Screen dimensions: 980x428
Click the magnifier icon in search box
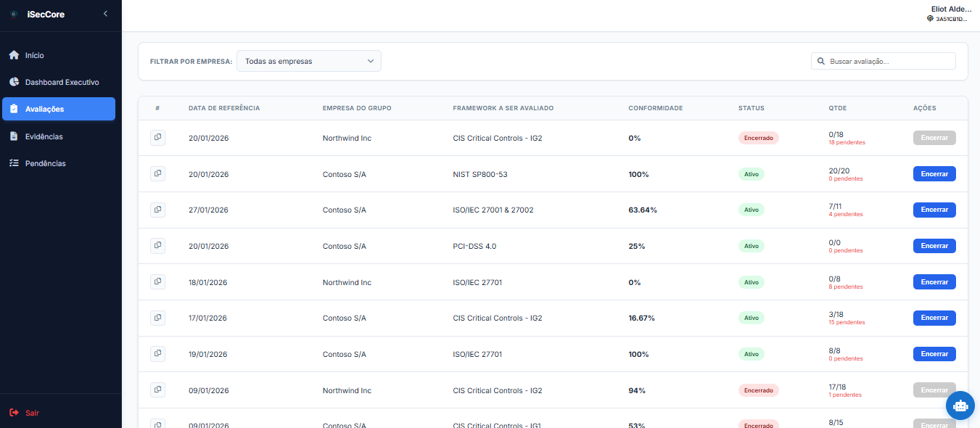[x=821, y=62]
